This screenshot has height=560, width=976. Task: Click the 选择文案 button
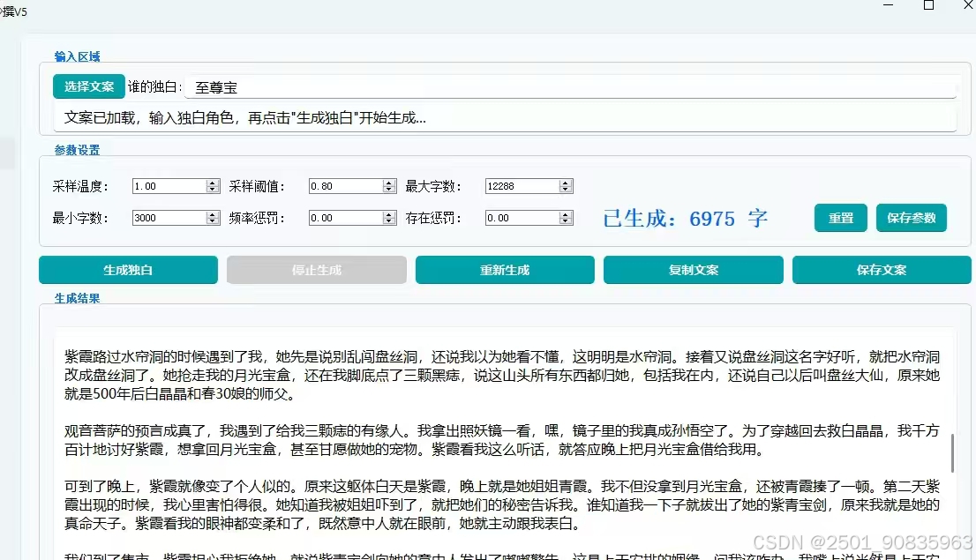tap(89, 86)
